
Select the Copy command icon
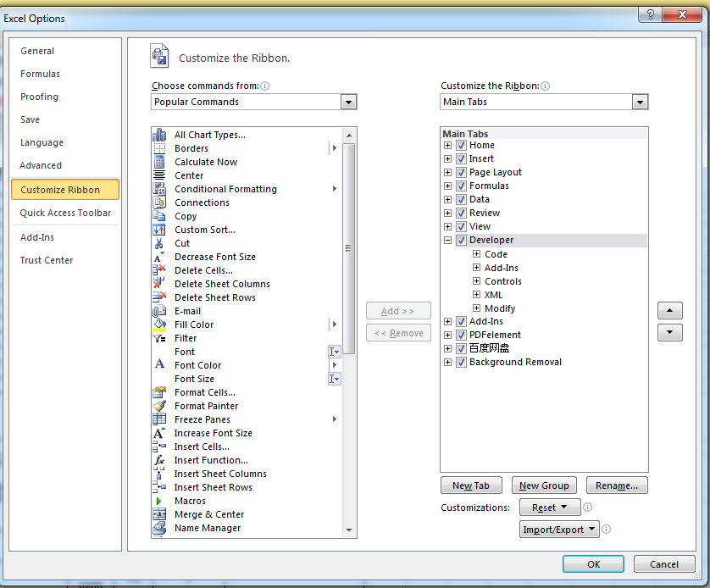coord(159,216)
